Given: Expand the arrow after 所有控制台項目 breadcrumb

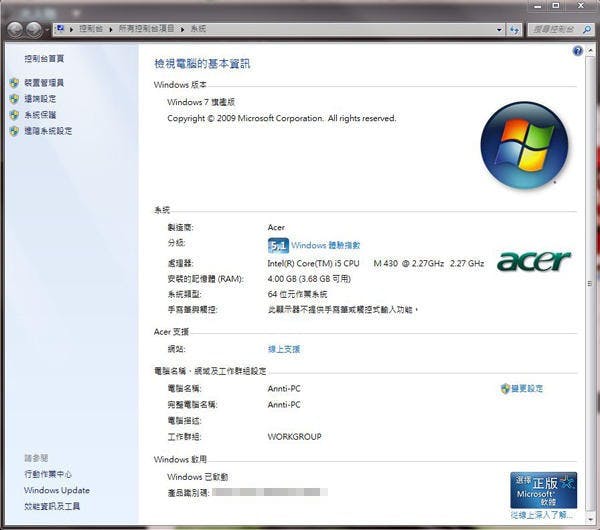Looking at the screenshot, I should 183,29.
